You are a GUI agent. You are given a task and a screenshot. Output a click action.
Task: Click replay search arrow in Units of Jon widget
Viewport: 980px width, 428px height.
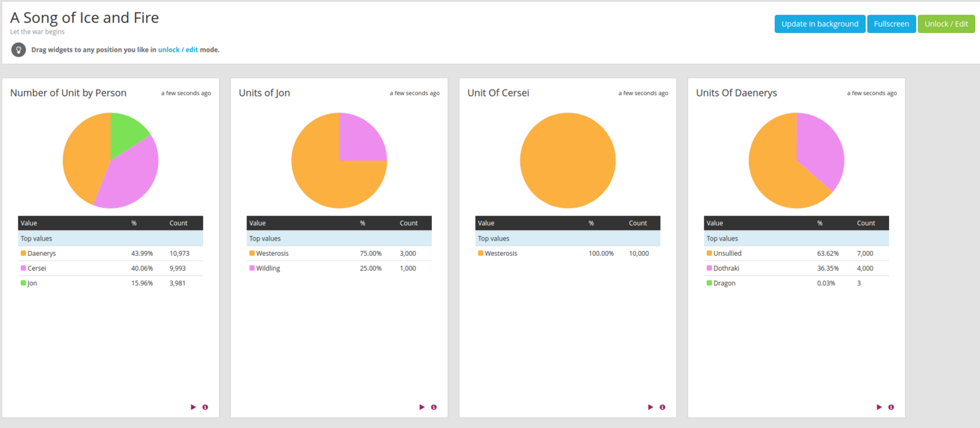(422, 407)
